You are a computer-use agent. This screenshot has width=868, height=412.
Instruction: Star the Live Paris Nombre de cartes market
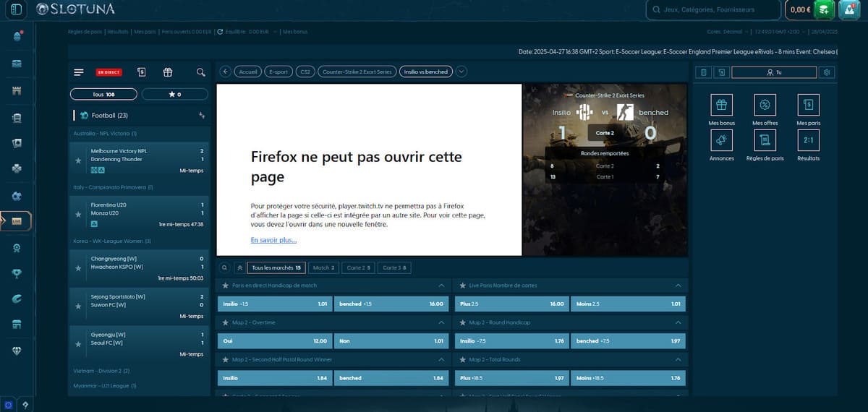(462, 286)
